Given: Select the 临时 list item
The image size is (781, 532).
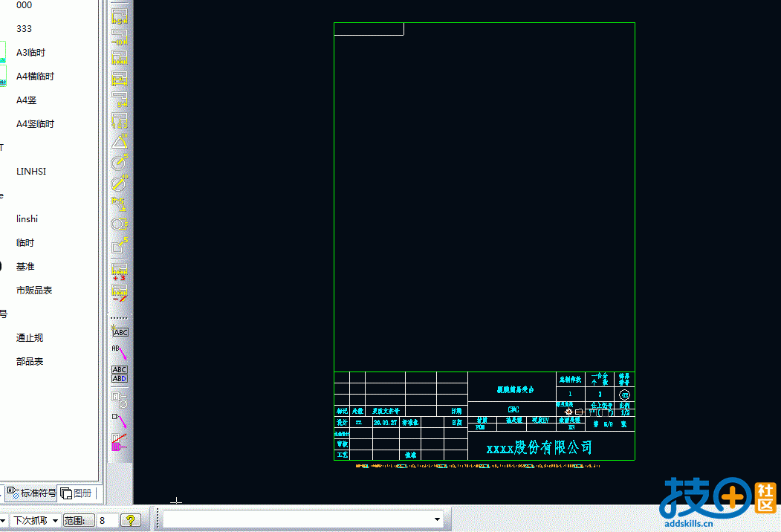Looking at the screenshot, I should [x=25, y=242].
